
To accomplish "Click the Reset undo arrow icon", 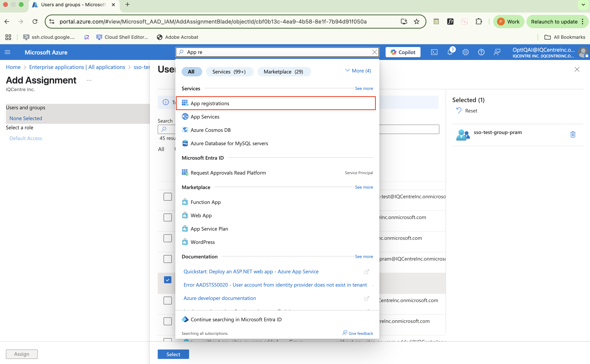I will pyautogui.click(x=459, y=110).
